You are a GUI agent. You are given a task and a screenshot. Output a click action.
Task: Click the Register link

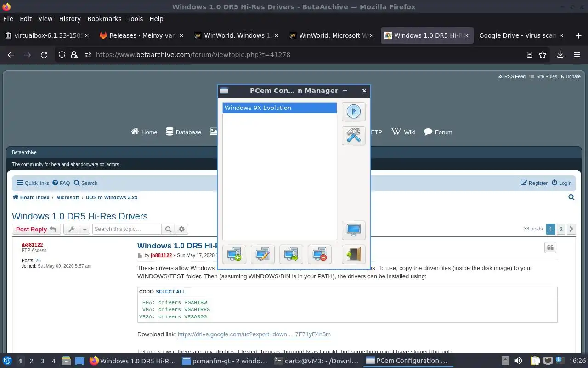click(534, 183)
